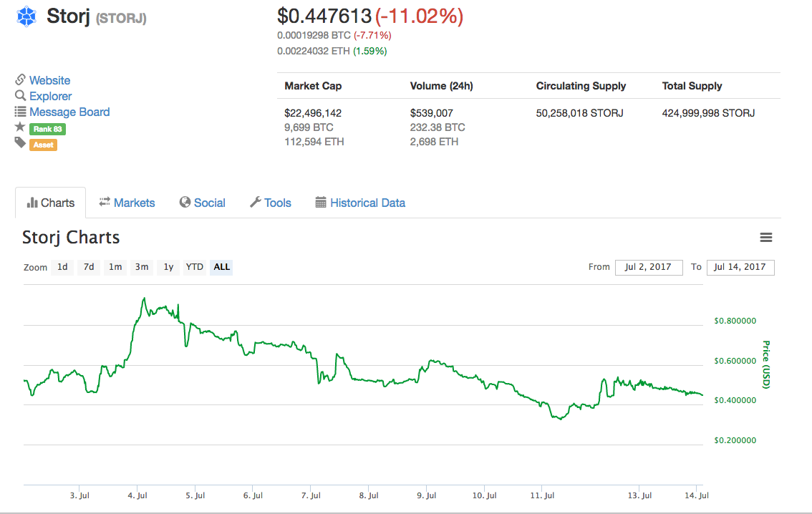Viewport: 812px width, 514px height.
Task: Click the 9,699 BTC market cap value
Action: tap(309, 127)
